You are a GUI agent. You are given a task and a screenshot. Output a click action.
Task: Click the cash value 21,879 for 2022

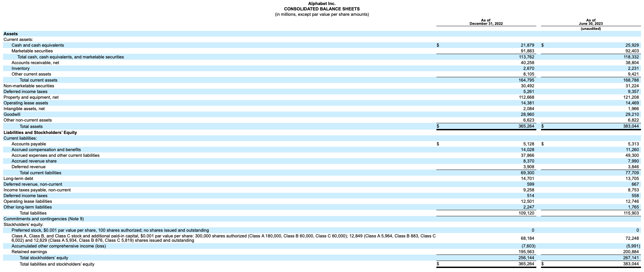pyautogui.click(x=527, y=45)
